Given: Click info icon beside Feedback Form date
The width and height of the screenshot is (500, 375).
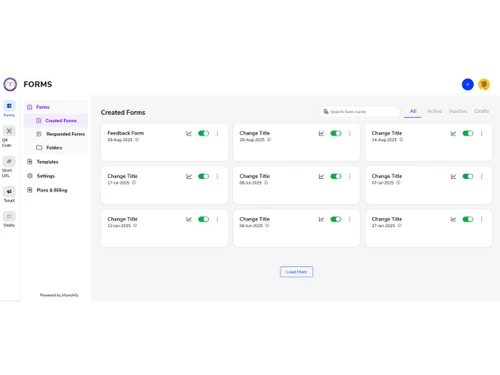Looking at the screenshot, I should (137, 140).
